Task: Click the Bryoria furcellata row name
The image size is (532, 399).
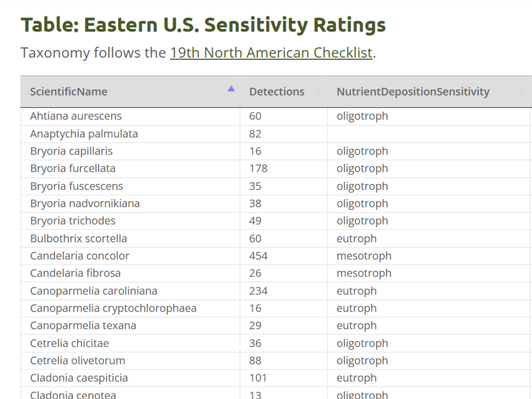Action: (72, 168)
